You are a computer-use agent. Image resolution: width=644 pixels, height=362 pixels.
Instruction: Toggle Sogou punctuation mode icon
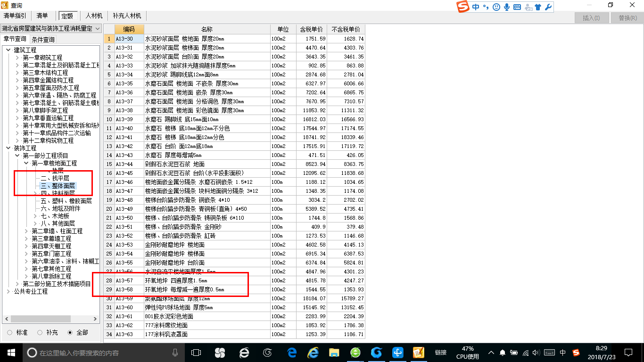(x=486, y=7)
